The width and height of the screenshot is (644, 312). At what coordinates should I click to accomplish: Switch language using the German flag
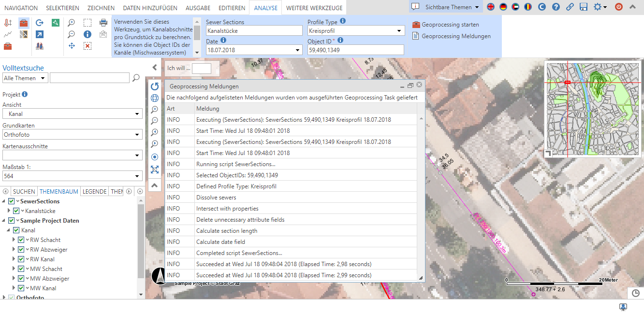tap(503, 7)
